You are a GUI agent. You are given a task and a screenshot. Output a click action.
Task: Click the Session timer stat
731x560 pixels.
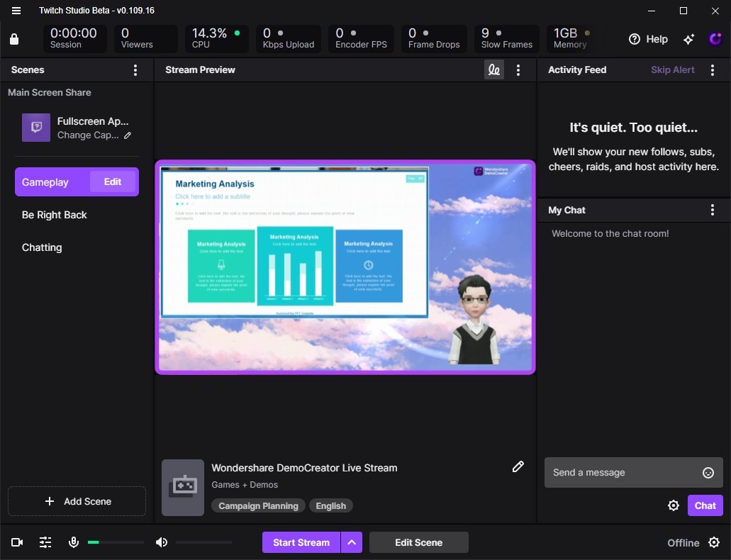(75, 38)
